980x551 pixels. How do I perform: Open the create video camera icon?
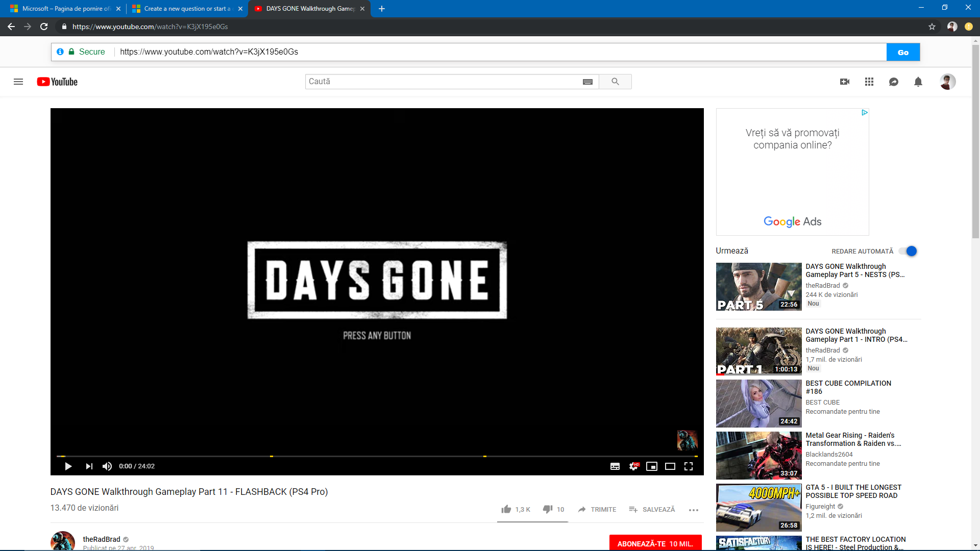[x=845, y=82]
